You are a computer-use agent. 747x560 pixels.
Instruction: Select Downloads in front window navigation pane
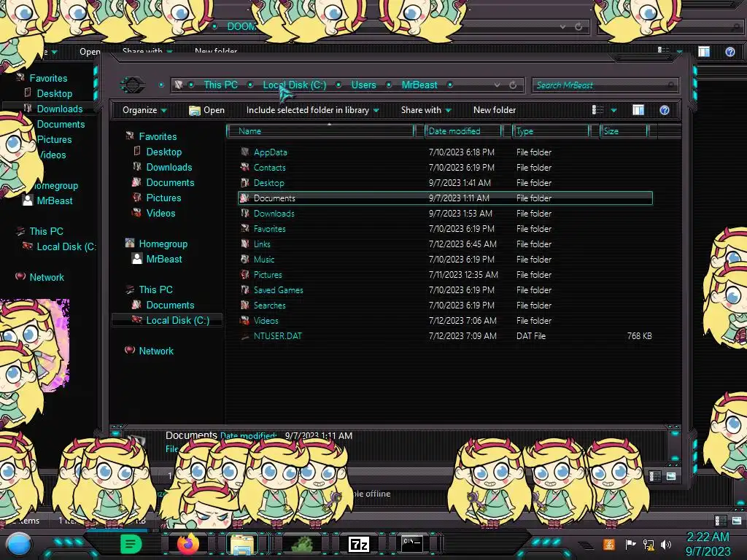169,167
